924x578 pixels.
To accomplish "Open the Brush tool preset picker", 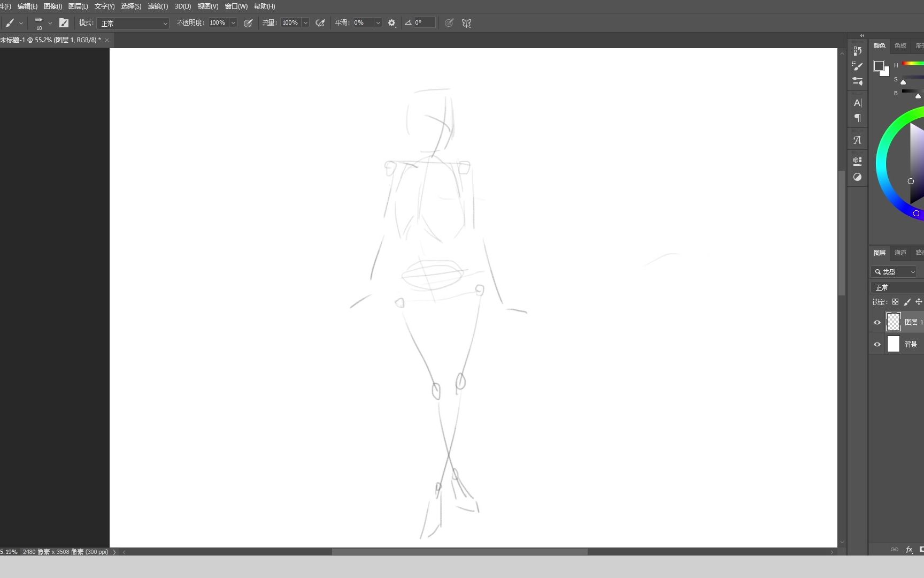I will pyautogui.click(x=10, y=23).
